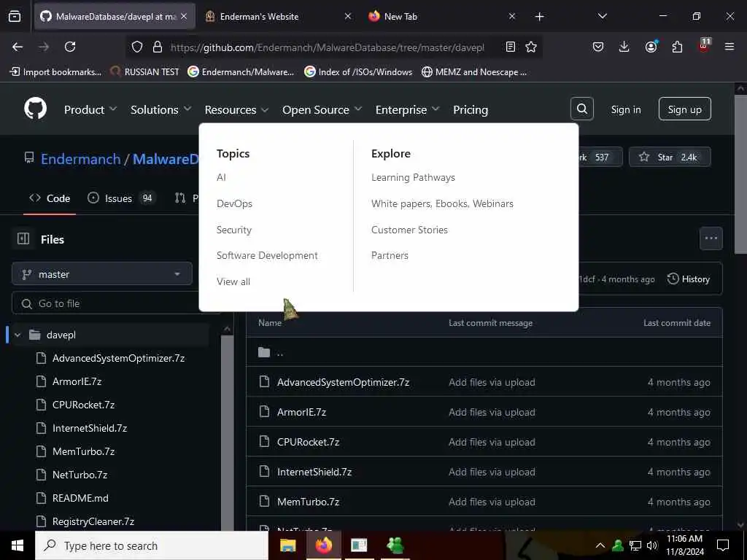Reload the current page
The width and height of the screenshot is (747, 560).
click(70, 47)
